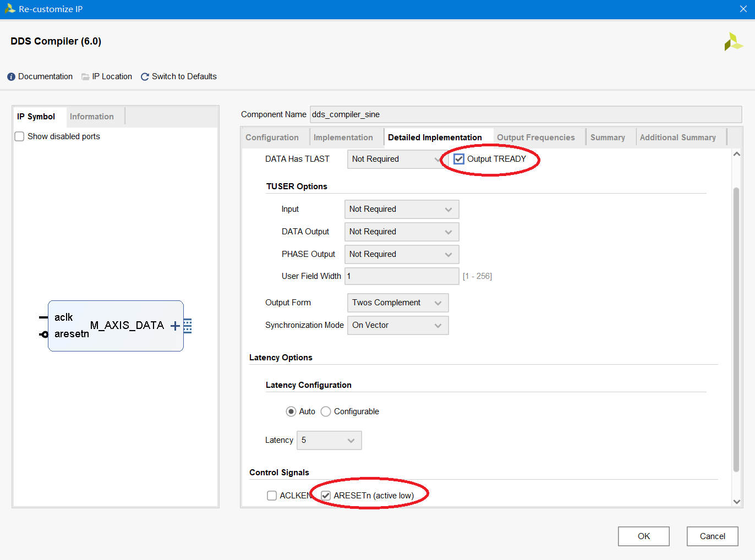Click the Documentation info icon

pos(11,77)
